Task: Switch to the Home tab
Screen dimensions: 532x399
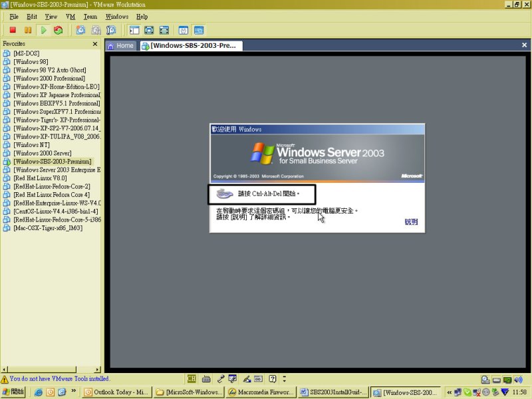Action: click(121, 46)
